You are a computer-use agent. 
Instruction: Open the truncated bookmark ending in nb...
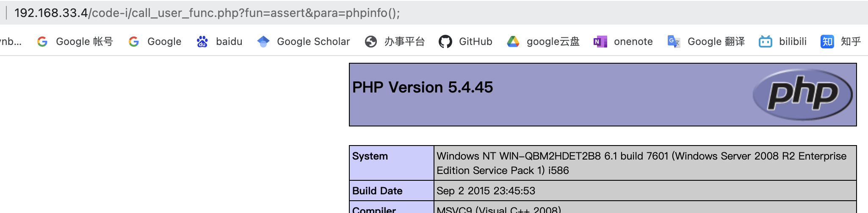(11, 42)
